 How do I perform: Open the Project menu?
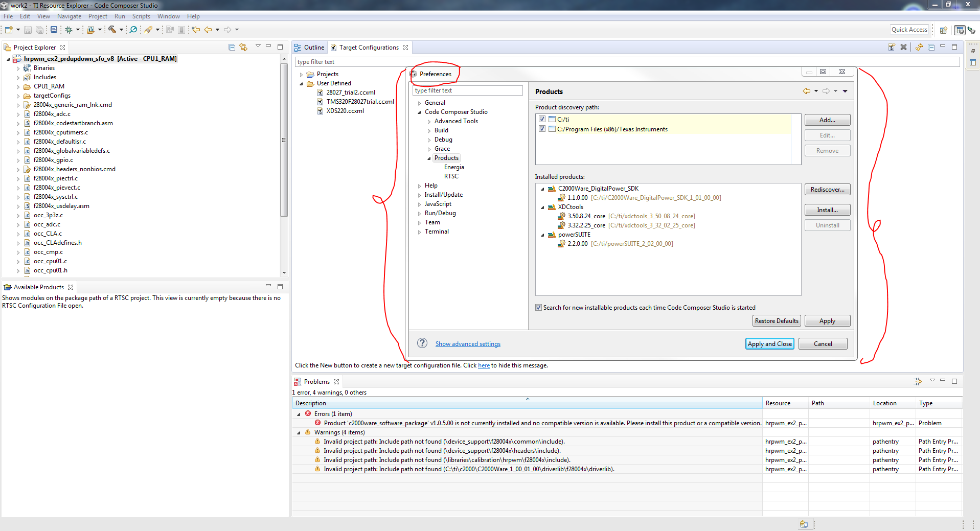(98, 16)
